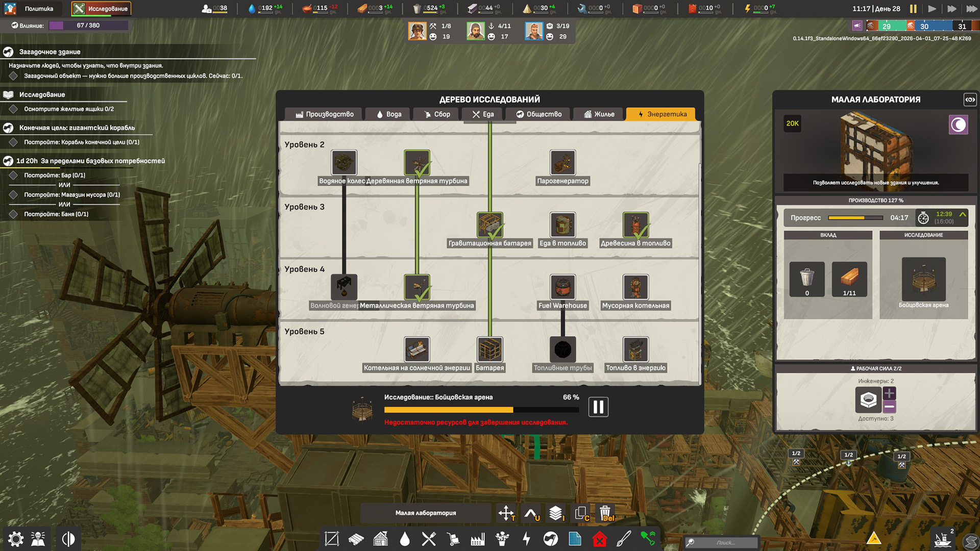
Task: Select the Fuel Warehouse research icon
Action: point(562,287)
